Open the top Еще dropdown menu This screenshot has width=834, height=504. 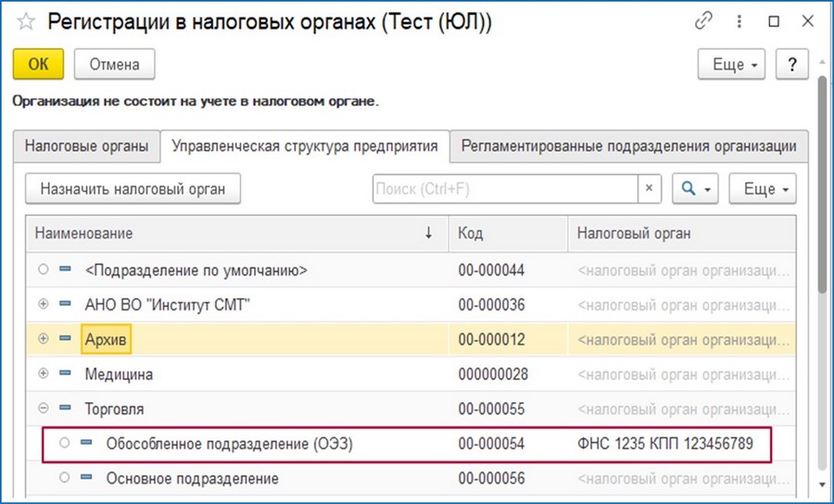pyautogui.click(x=731, y=64)
